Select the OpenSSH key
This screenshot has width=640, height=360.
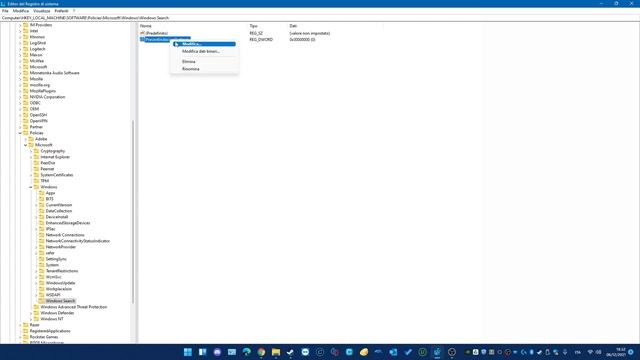tap(38, 115)
